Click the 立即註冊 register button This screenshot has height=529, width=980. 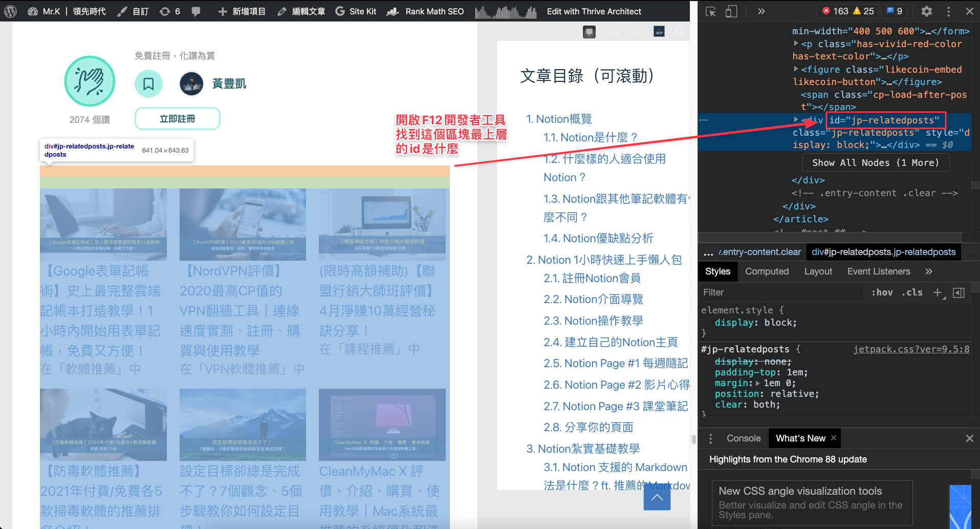tap(178, 119)
